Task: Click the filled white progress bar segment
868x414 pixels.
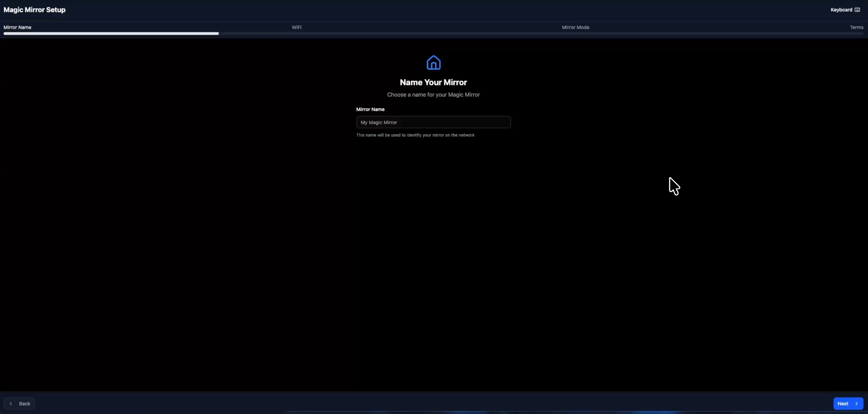Action: tap(111, 33)
